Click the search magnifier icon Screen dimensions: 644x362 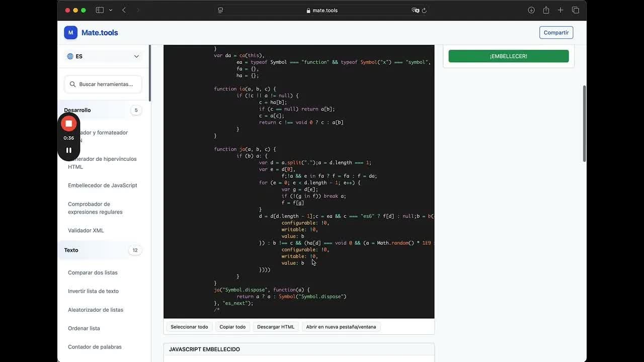(x=73, y=84)
